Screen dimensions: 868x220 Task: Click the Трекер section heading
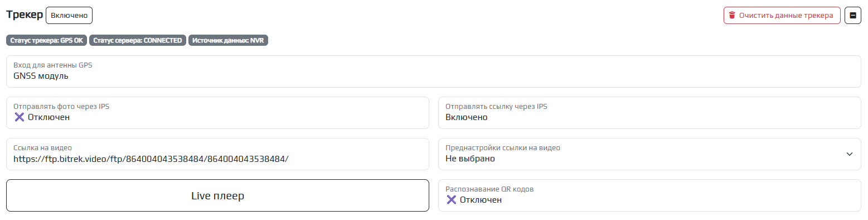25,15
